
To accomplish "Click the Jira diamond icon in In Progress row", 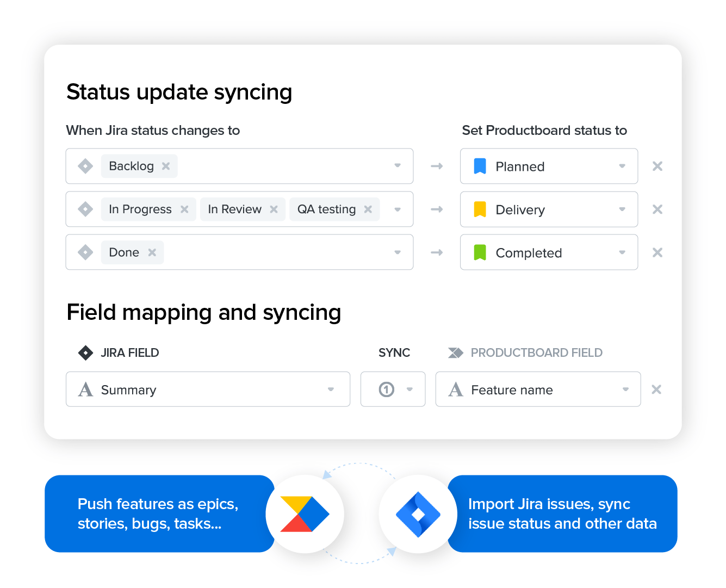I will point(85,209).
